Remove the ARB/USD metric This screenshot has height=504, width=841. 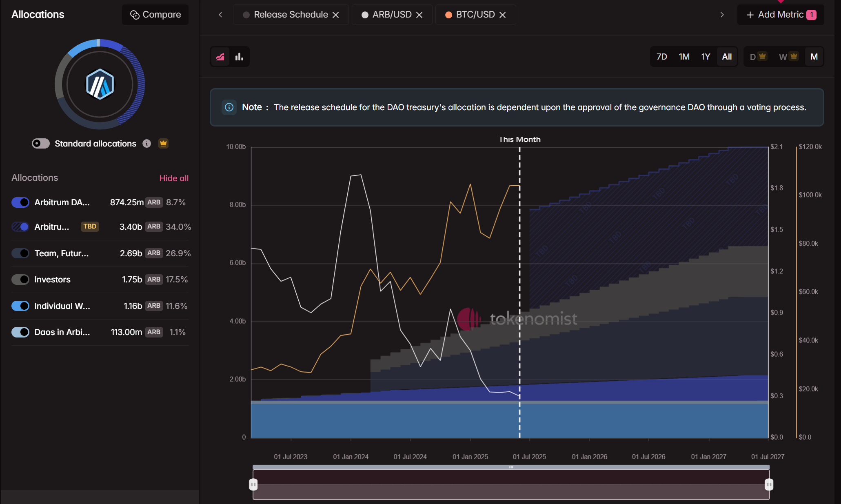coord(419,15)
